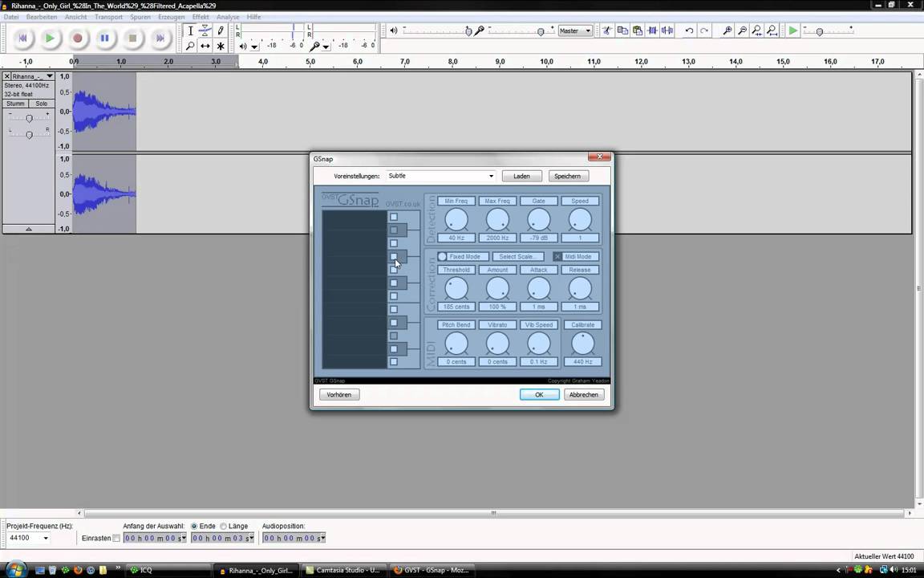The height and width of the screenshot is (578, 924).
Task: Mute the track with Stumm
Action: click(15, 104)
